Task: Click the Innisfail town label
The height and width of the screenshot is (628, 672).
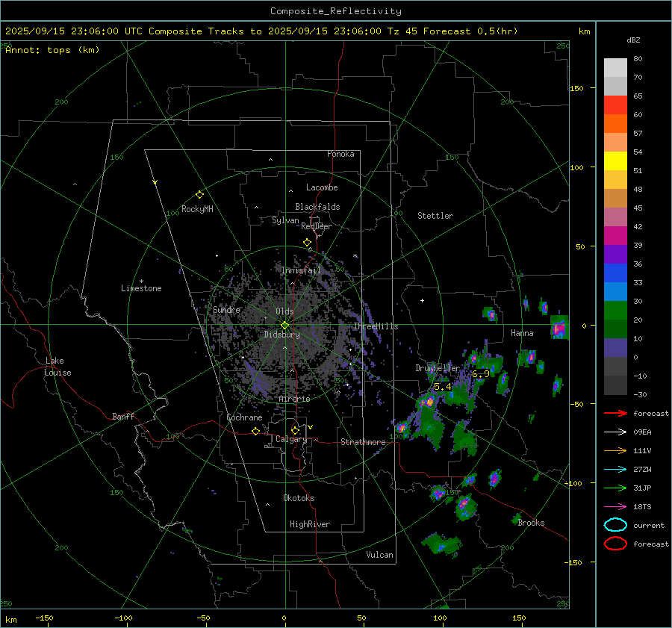Action: click(301, 270)
